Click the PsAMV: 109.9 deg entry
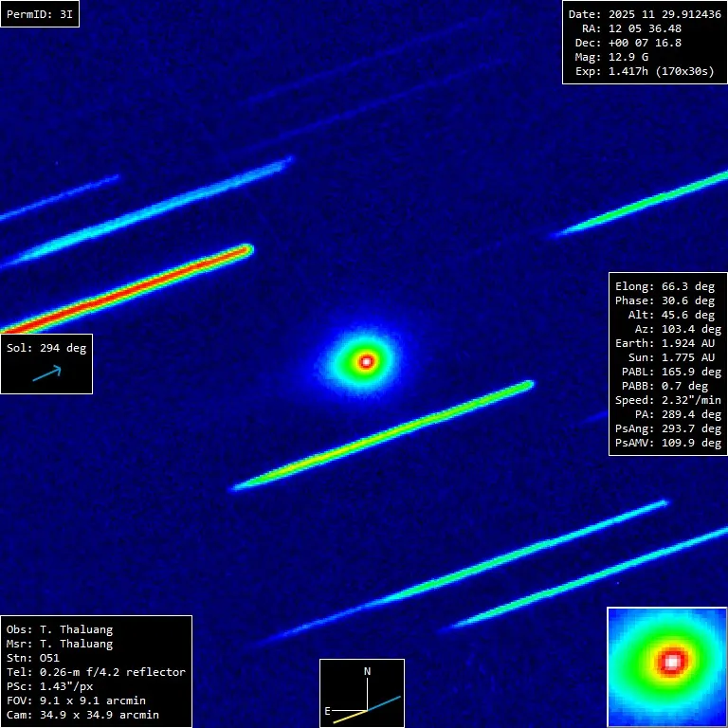 coord(668,443)
